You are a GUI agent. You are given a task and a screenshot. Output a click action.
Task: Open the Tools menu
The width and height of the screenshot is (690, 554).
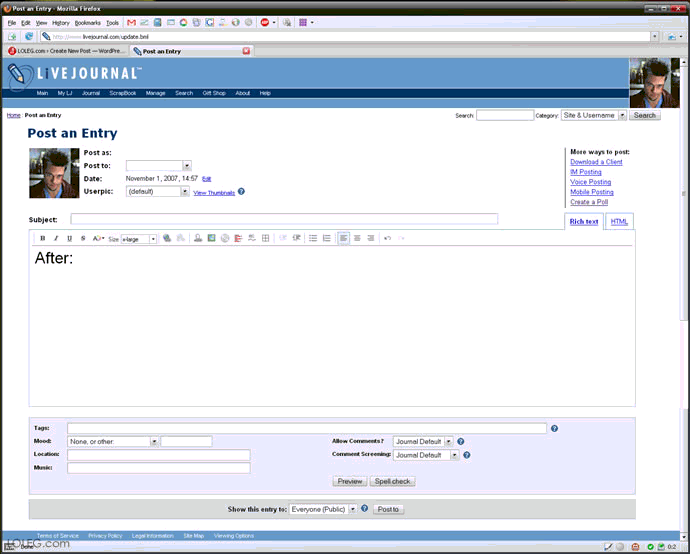pos(112,23)
